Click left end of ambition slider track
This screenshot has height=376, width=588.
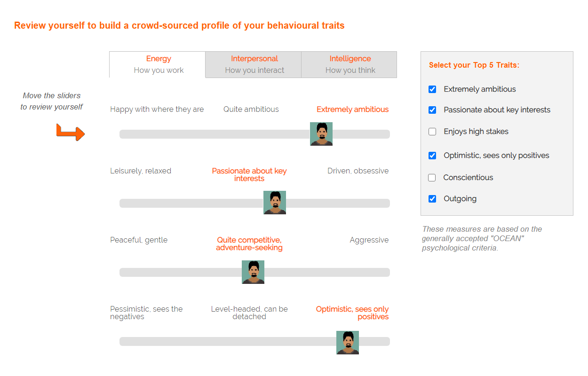[124, 134]
